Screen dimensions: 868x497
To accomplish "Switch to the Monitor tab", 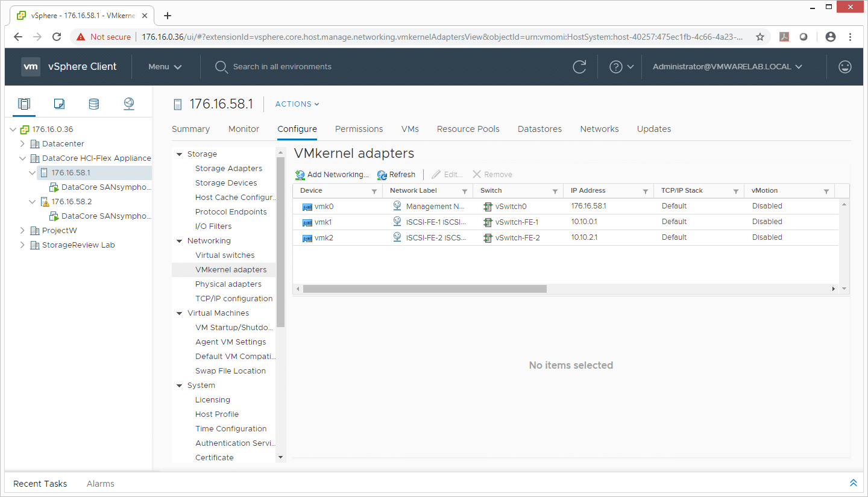I will (244, 129).
